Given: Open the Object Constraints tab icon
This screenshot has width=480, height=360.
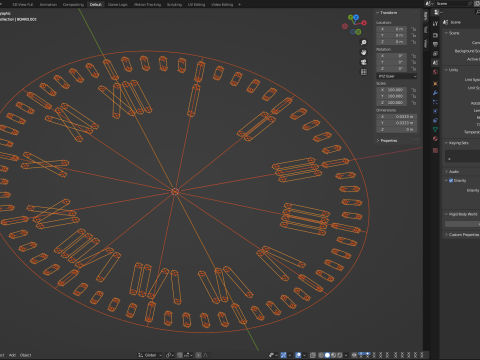Looking at the screenshot, I should (x=435, y=120).
